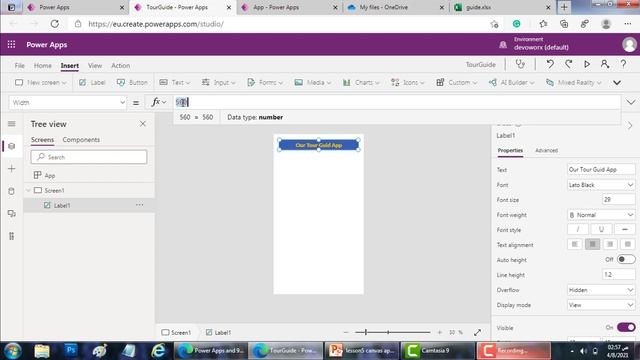Add a New screen
This screenshot has width=640, height=360.
pos(40,82)
